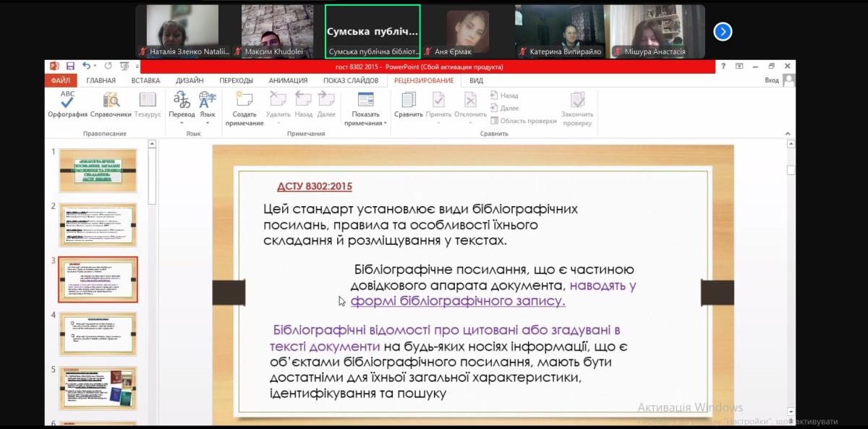The image size is (868, 429).
Task: Show next Zoom participants with blue arrow
Action: click(723, 32)
